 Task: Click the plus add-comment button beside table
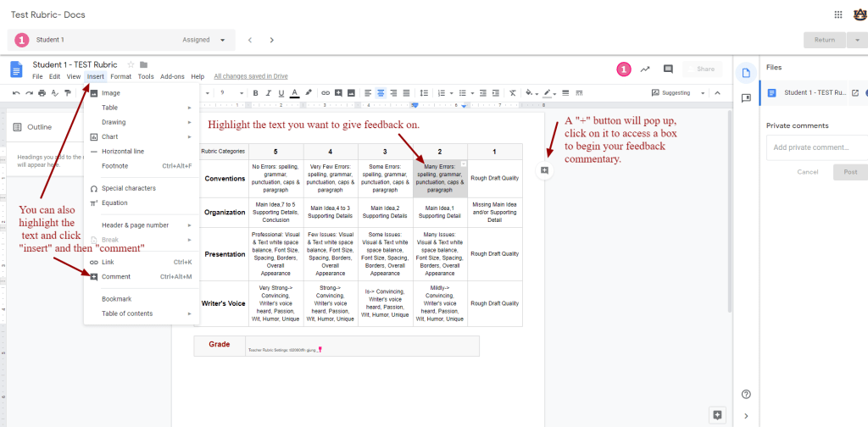[544, 170]
